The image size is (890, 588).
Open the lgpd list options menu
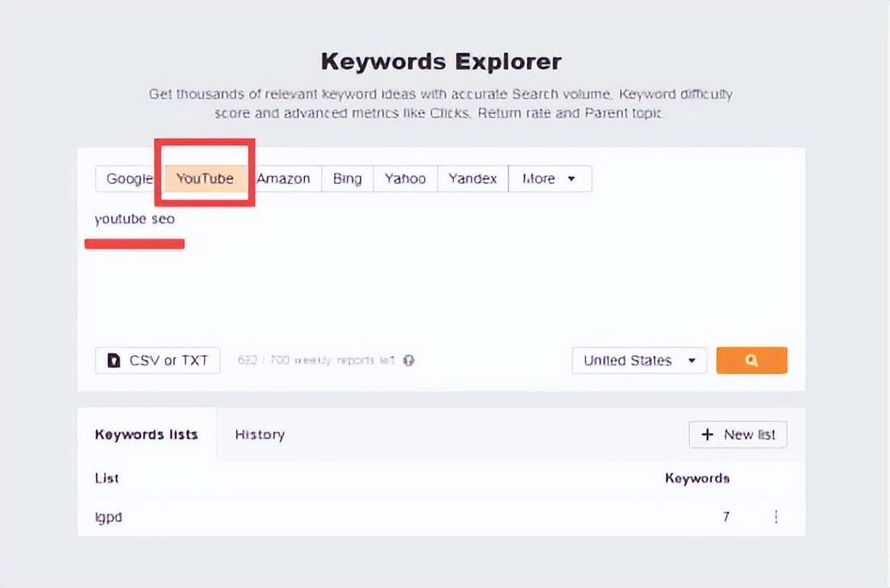[776, 517]
